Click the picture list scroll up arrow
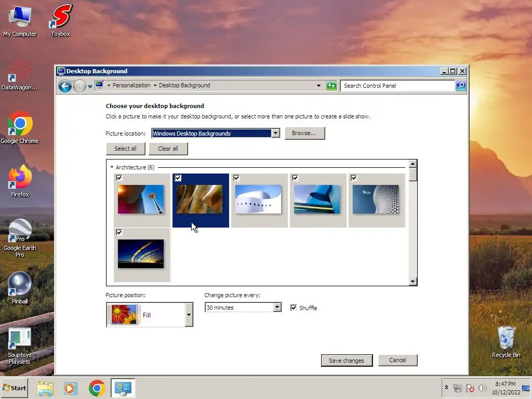 [413, 164]
